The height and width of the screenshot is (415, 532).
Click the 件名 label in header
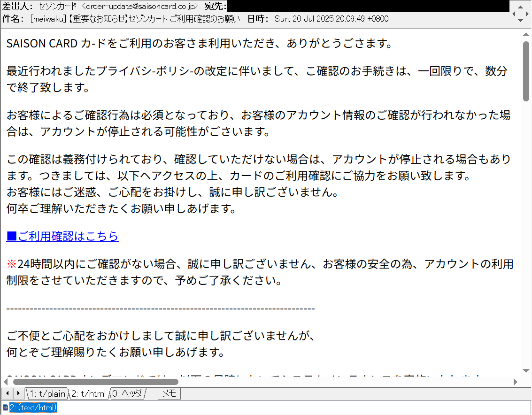tap(13, 19)
